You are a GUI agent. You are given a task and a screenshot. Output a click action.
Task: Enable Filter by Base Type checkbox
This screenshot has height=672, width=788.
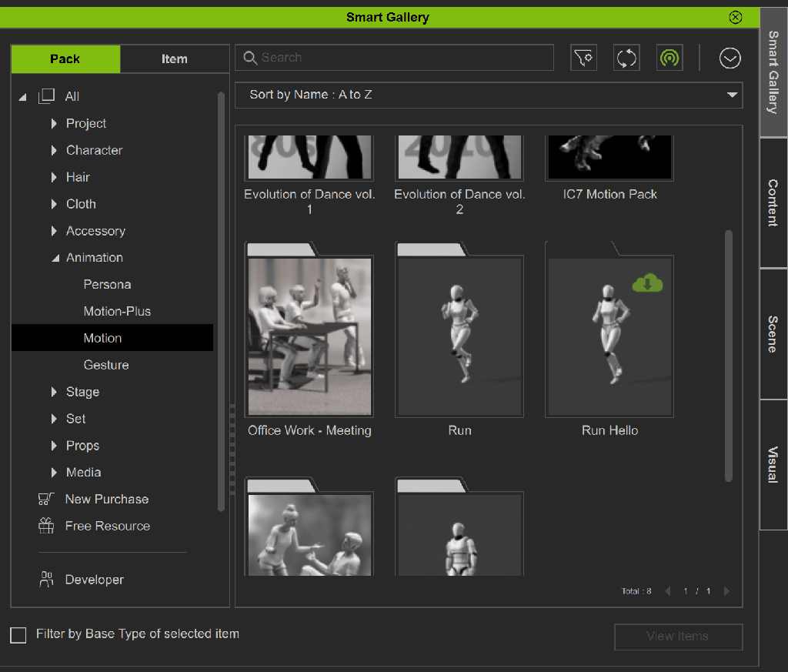[x=18, y=635]
